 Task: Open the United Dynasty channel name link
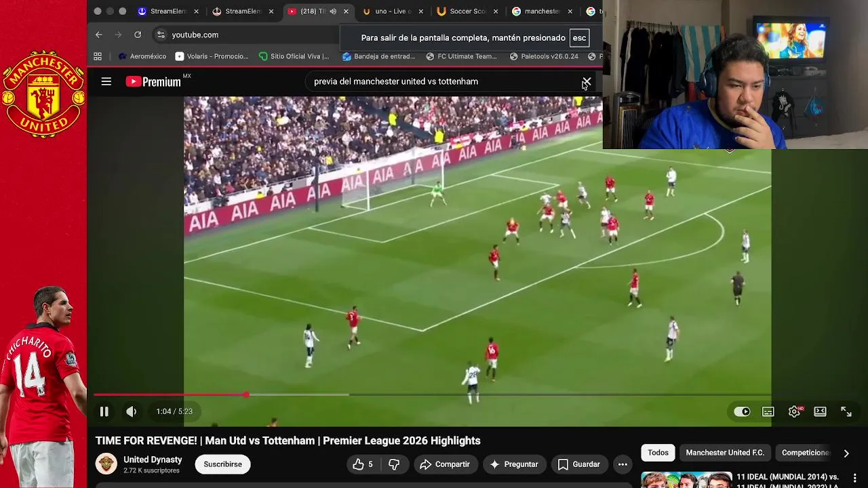153,460
